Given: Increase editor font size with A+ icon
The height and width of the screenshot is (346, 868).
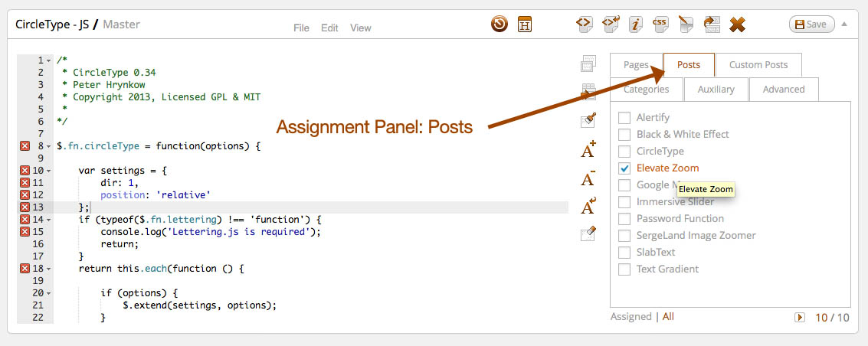Looking at the screenshot, I should 588,149.
